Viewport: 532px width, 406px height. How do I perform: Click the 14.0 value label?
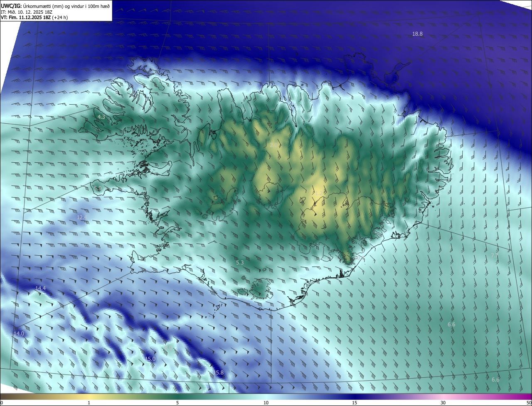pos(19,333)
